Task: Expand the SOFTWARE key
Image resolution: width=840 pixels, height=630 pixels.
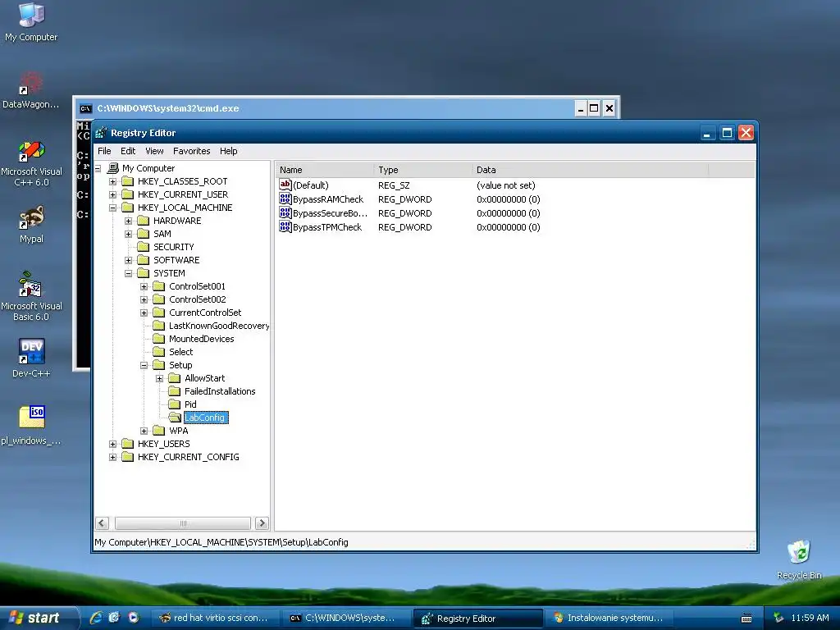Action: click(x=128, y=260)
